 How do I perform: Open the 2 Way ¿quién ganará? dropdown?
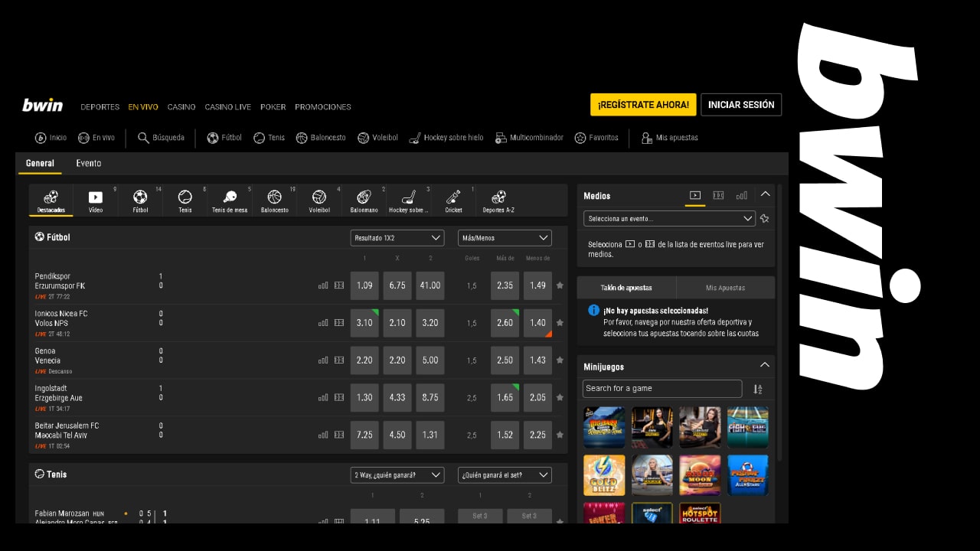click(397, 475)
